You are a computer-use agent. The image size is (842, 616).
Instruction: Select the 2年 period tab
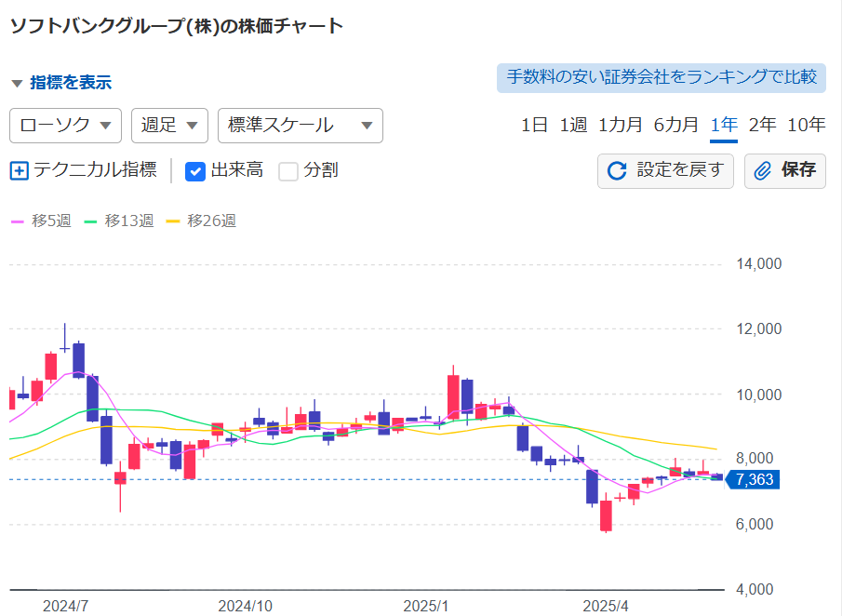pyautogui.click(x=762, y=125)
